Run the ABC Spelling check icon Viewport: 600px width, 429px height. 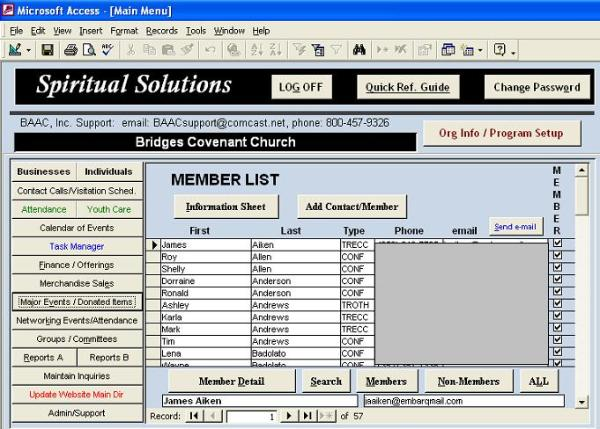tap(108, 50)
